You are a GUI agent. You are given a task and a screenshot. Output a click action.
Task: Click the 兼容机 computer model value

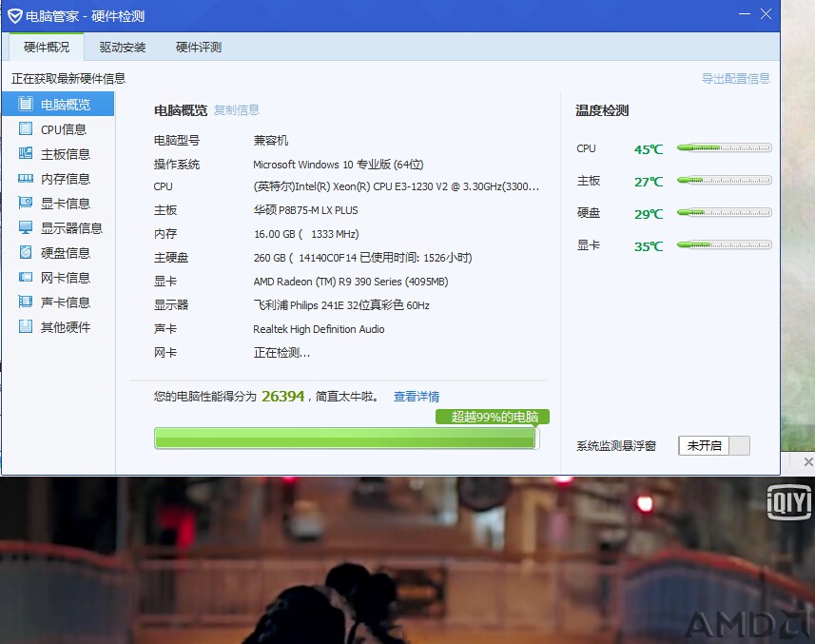pyautogui.click(x=271, y=141)
